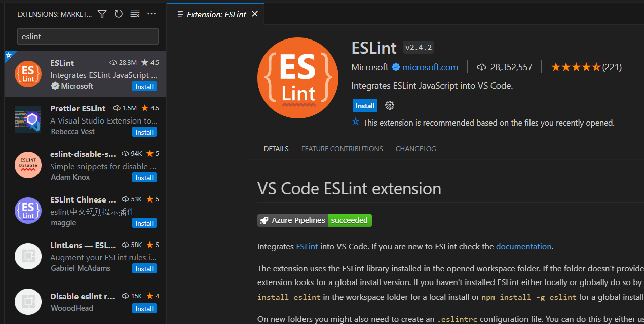Install LintLens by Gabriel McAdams

pos(144,269)
